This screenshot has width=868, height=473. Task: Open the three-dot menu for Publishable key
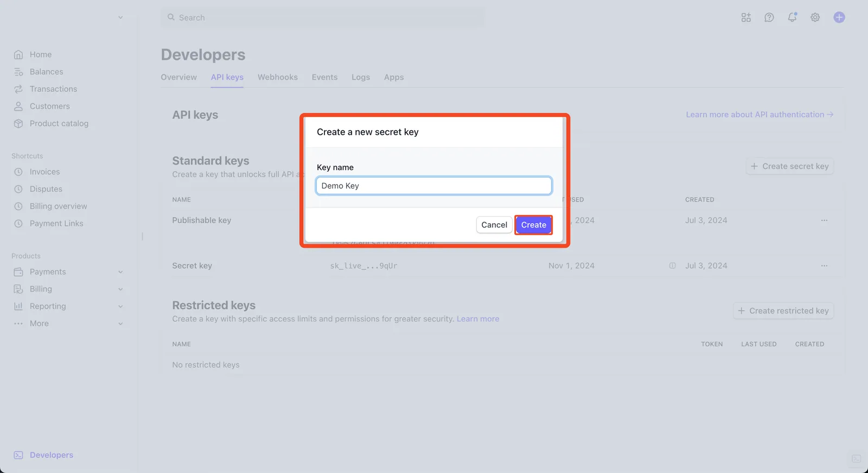tap(825, 220)
